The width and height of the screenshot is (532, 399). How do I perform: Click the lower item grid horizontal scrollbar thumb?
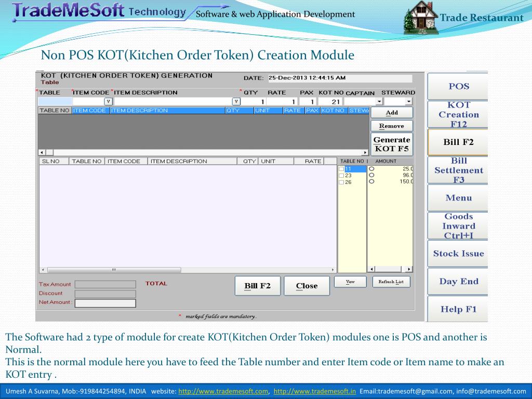click(114, 270)
